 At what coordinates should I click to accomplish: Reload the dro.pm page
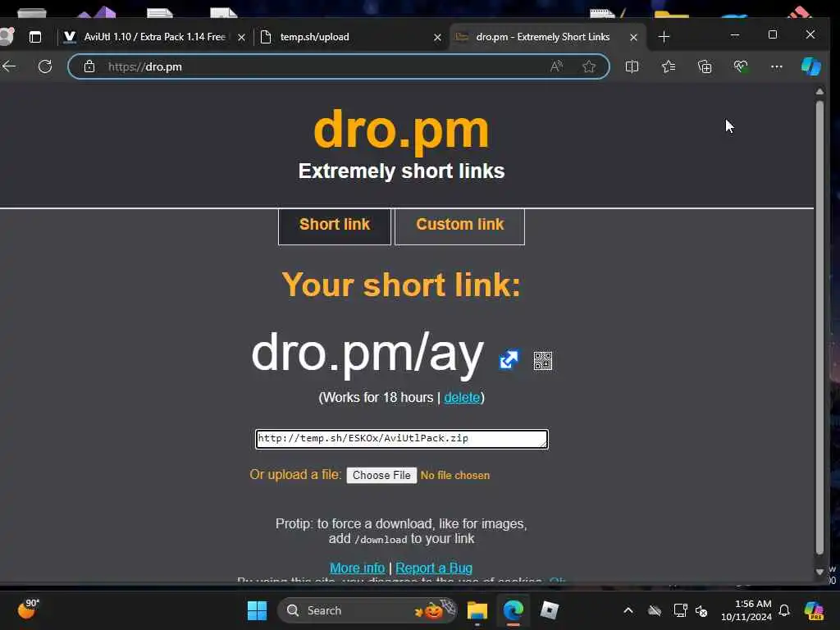(x=45, y=66)
